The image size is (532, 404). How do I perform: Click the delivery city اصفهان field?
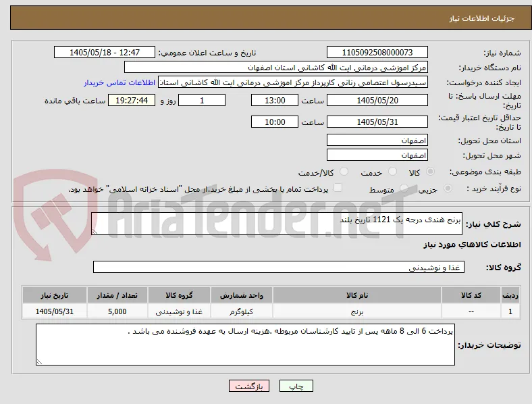(377, 155)
